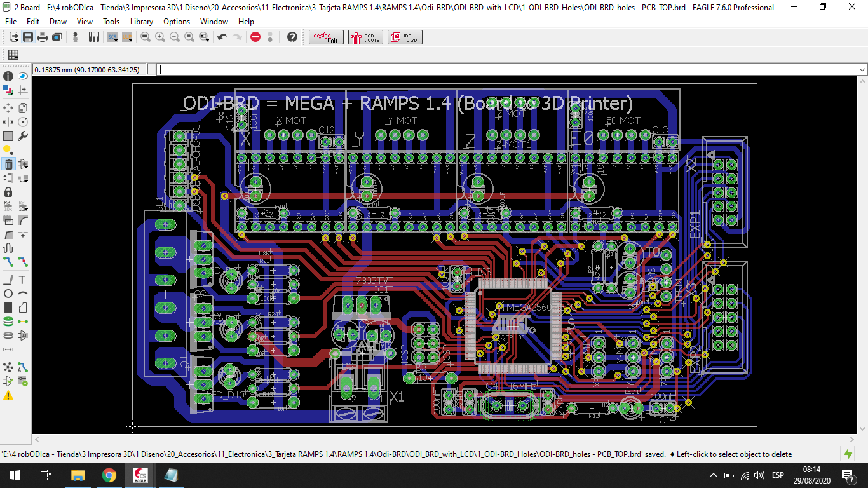The height and width of the screenshot is (488, 868).
Task: Select the Lock tool
Action: (8, 192)
